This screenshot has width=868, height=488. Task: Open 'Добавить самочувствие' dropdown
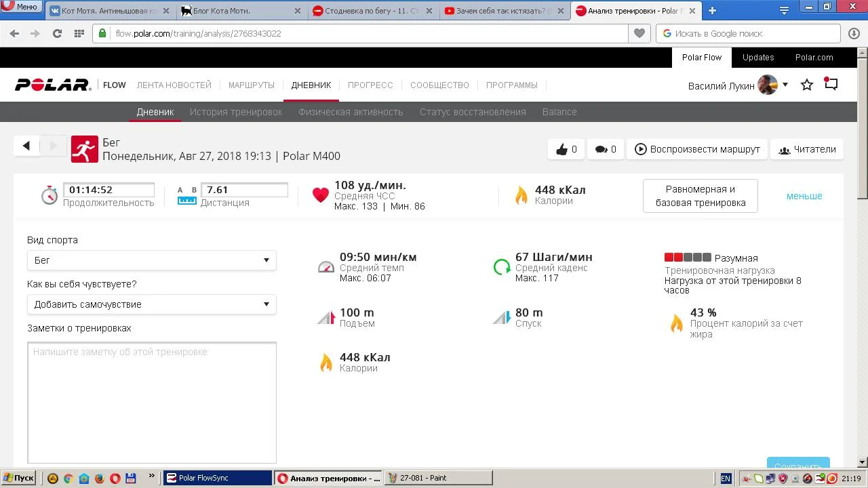[151, 304]
